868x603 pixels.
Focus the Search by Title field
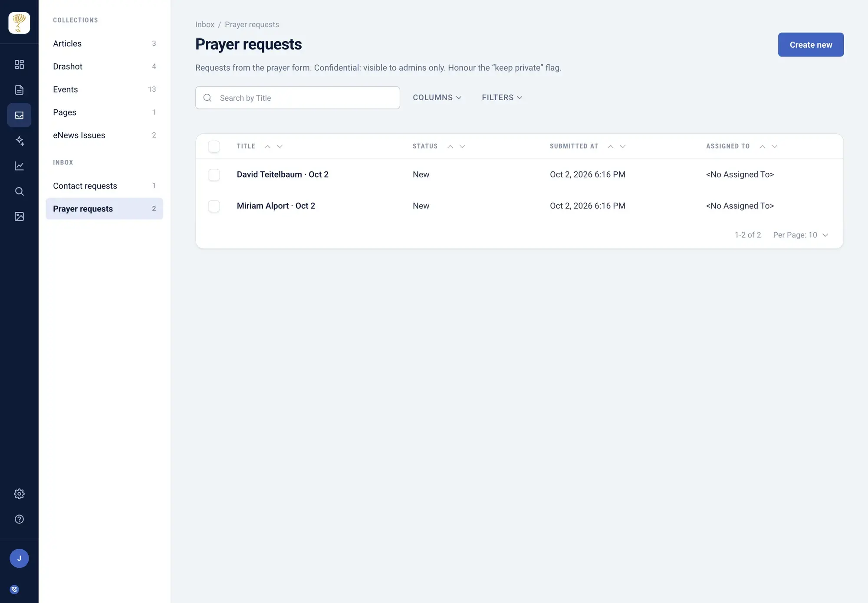298,98
